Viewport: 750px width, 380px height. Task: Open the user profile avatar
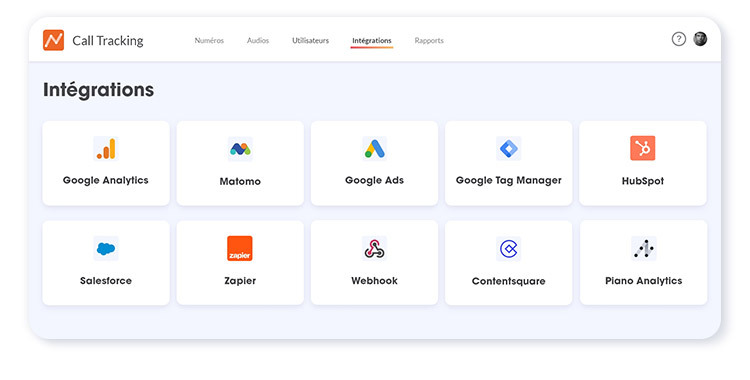(x=700, y=39)
